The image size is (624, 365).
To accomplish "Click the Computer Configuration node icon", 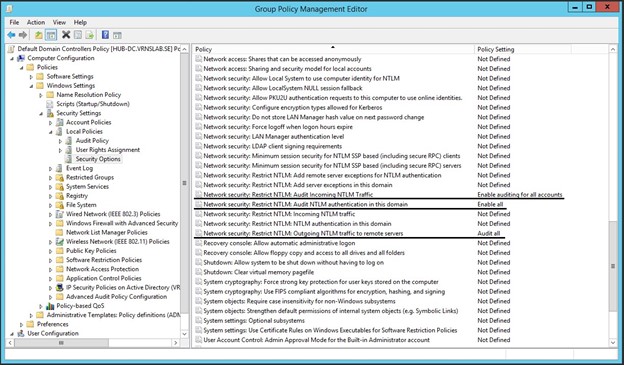I will point(21,58).
